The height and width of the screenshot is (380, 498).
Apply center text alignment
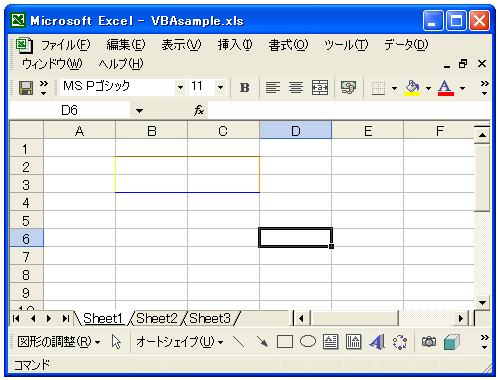tap(296, 88)
